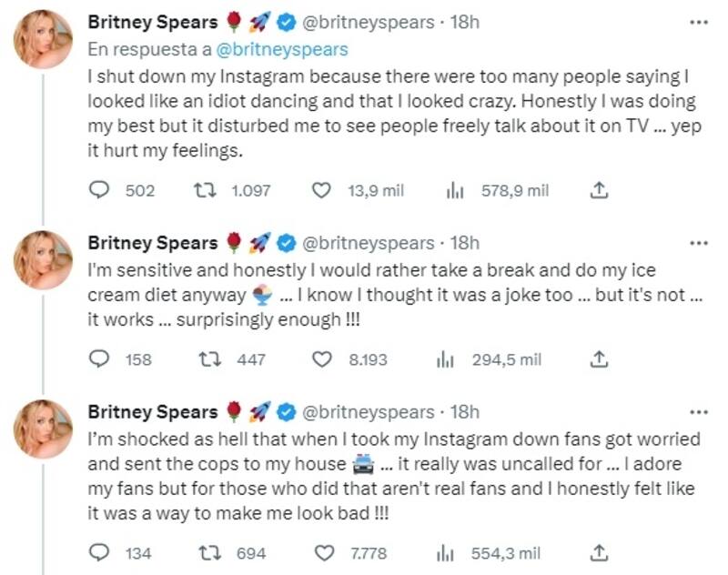Viewport: 728px width, 575px height.
Task: Share the ice cream diet tweet
Action: [599, 359]
